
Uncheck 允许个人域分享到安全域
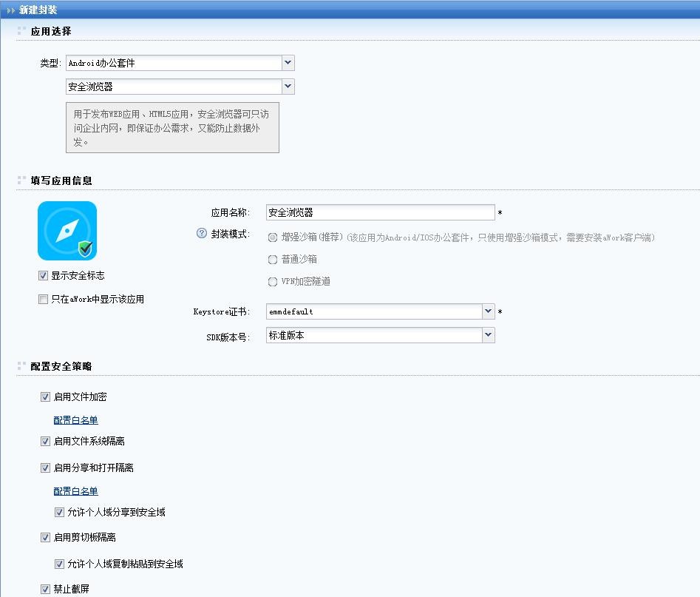59,513
